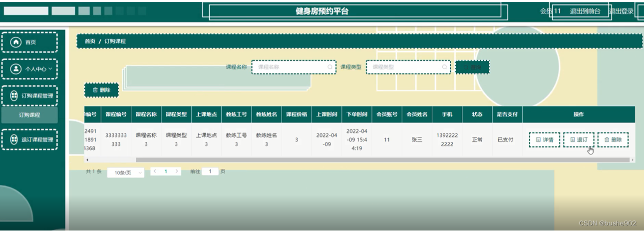Click the document icon in 详情 button
This screenshot has width=644, height=231.
538,140
